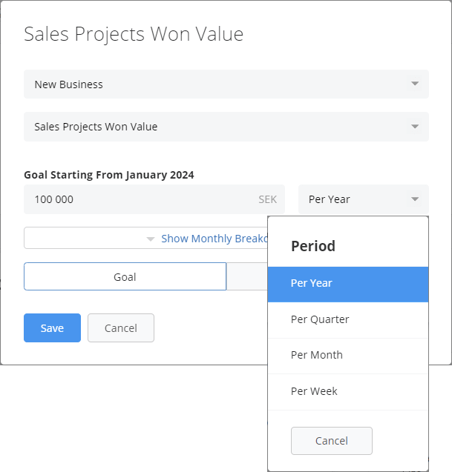Select the Goal toggle button
452x472 pixels.
pyautogui.click(x=125, y=277)
